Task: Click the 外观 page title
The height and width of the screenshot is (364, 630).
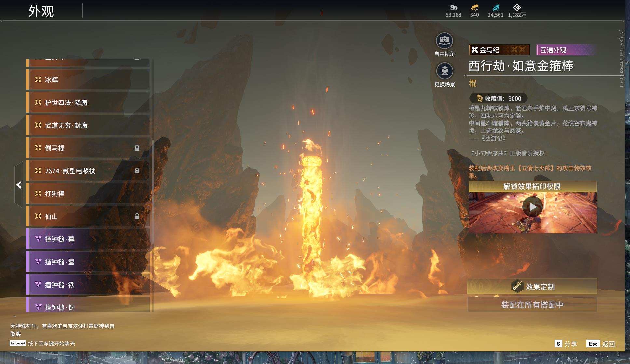Action: [x=41, y=11]
